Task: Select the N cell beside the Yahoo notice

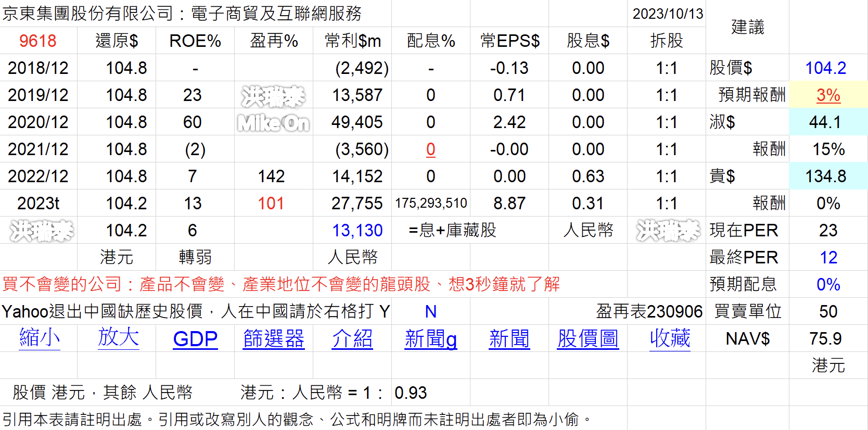Action: 431,311
